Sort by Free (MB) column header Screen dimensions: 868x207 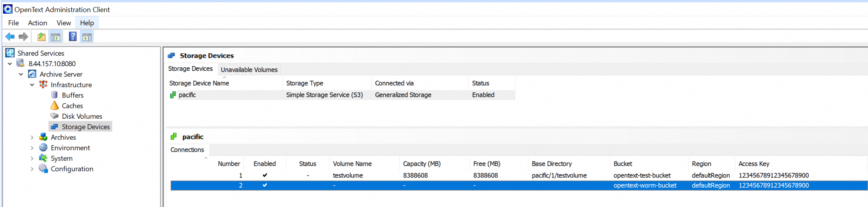(x=499, y=164)
